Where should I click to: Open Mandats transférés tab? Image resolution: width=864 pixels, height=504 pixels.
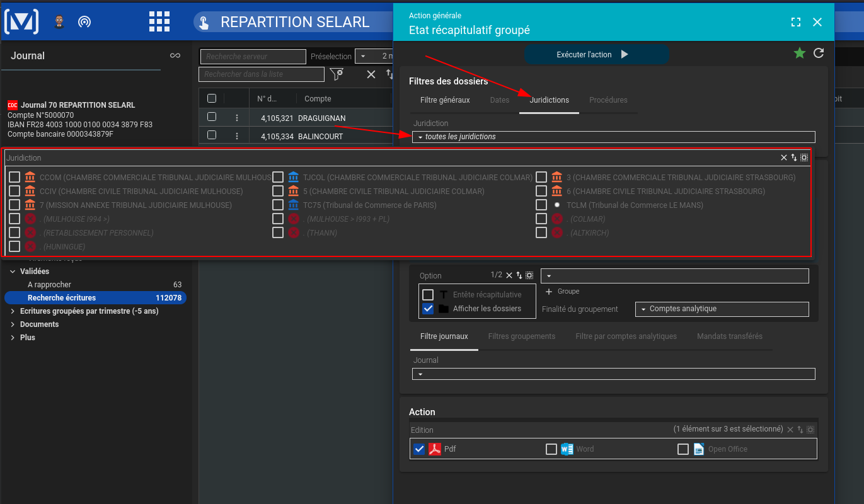tap(730, 336)
